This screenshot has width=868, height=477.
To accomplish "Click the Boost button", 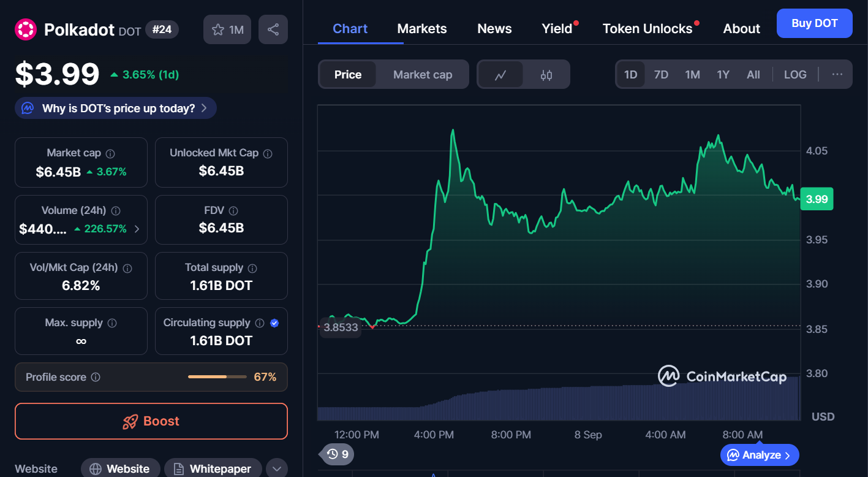I will 151,421.
